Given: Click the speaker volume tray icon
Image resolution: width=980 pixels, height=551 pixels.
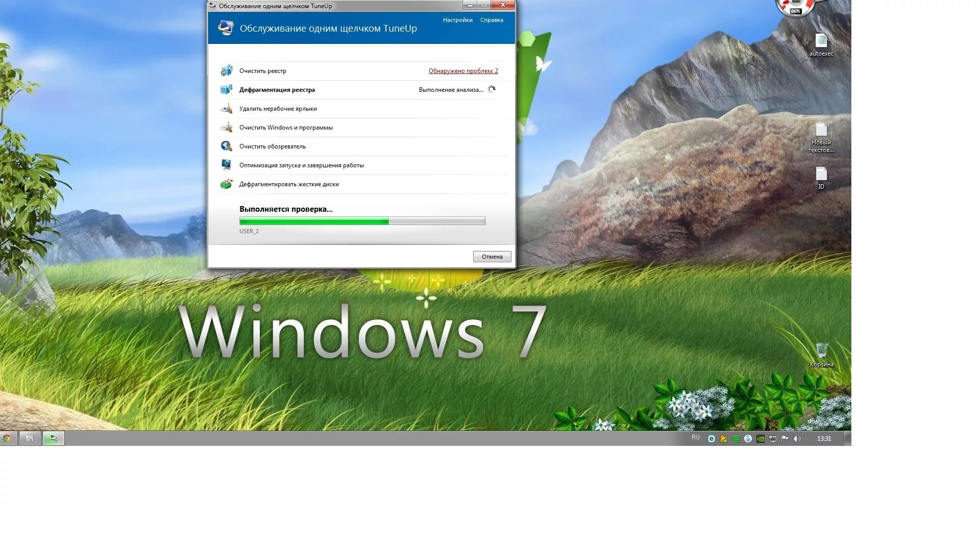Looking at the screenshot, I should pos(797,439).
